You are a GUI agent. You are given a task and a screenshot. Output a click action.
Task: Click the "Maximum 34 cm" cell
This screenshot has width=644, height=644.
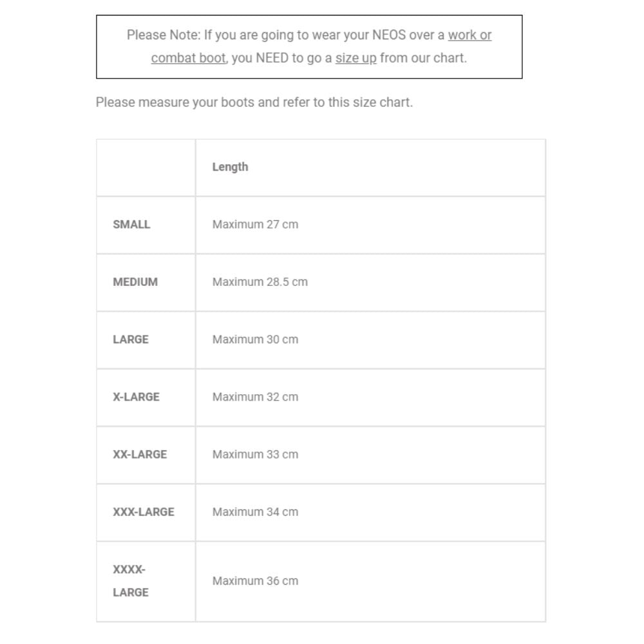pyautogui.click(x=255, y=512)
